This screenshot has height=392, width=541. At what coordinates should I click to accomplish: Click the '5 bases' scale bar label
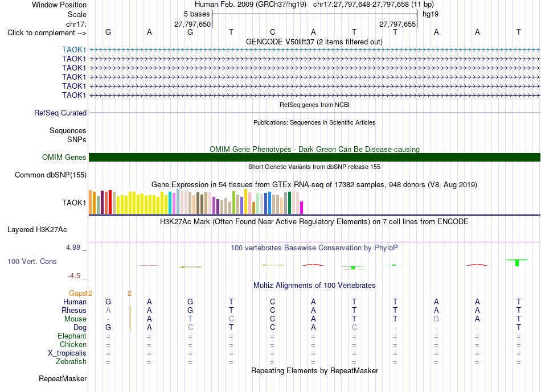[x=196, y=14]
